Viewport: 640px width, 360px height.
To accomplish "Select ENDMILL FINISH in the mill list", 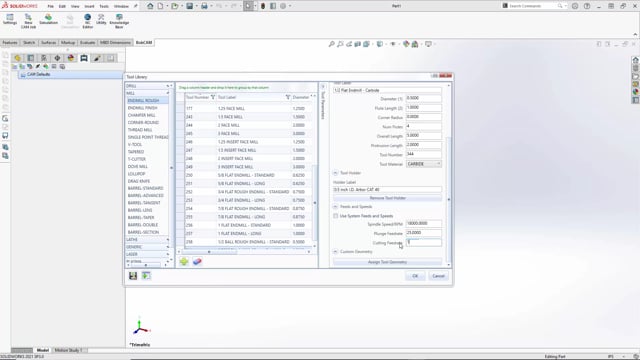I will tap(142, 108).
